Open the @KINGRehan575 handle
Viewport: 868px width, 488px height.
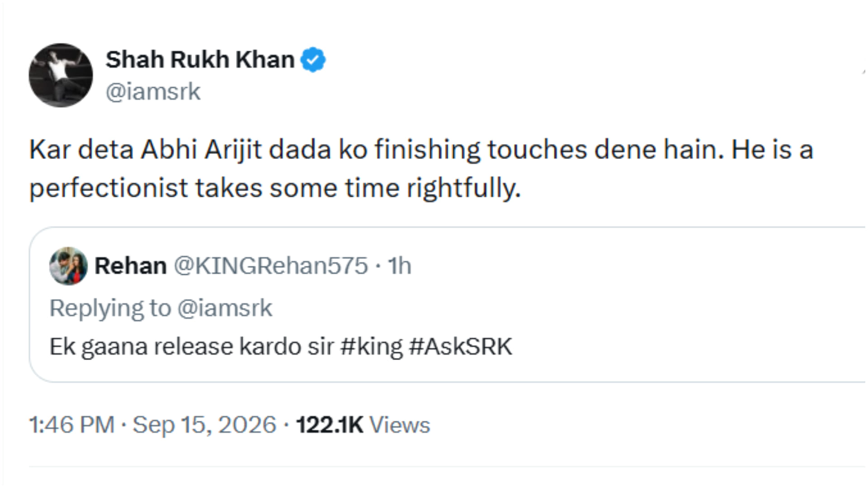[x=271, y=266]
